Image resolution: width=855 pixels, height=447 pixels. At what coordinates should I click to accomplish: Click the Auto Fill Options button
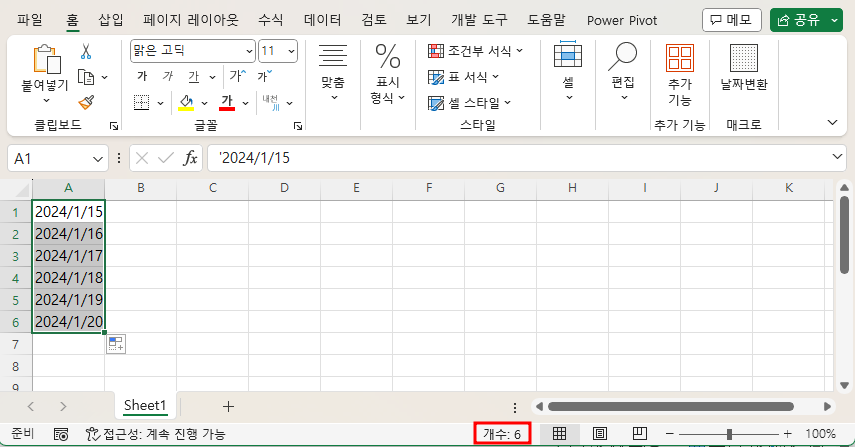point(116,344)
